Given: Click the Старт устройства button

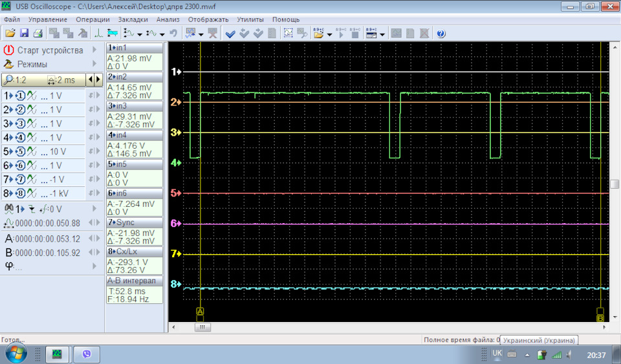Looking at the screenshot, I should 43,50.
